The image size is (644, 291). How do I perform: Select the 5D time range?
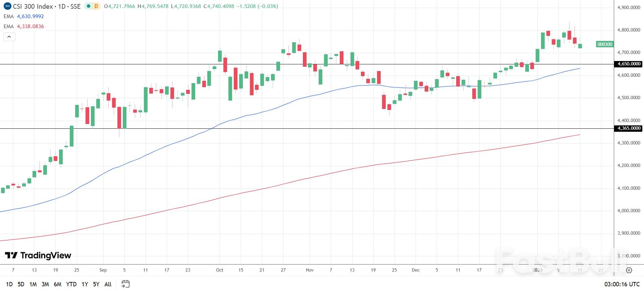(x=21, y=284)
